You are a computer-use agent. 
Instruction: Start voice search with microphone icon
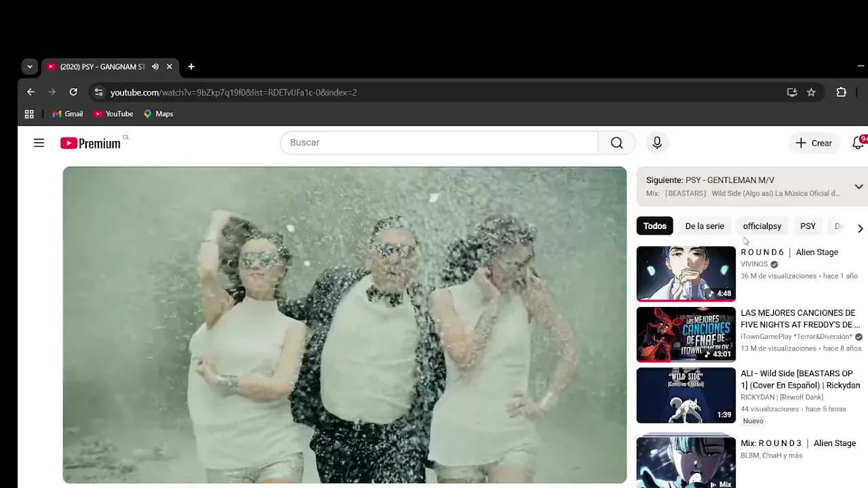coord(657,142)
